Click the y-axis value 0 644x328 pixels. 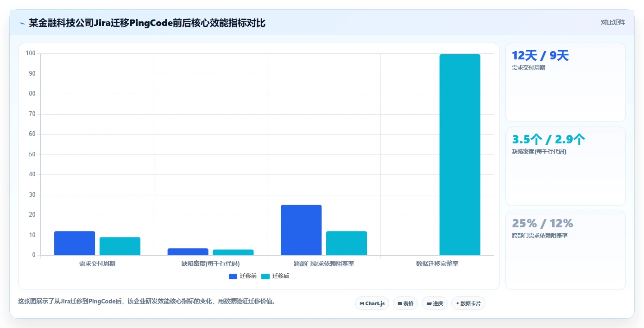[34, 255]
